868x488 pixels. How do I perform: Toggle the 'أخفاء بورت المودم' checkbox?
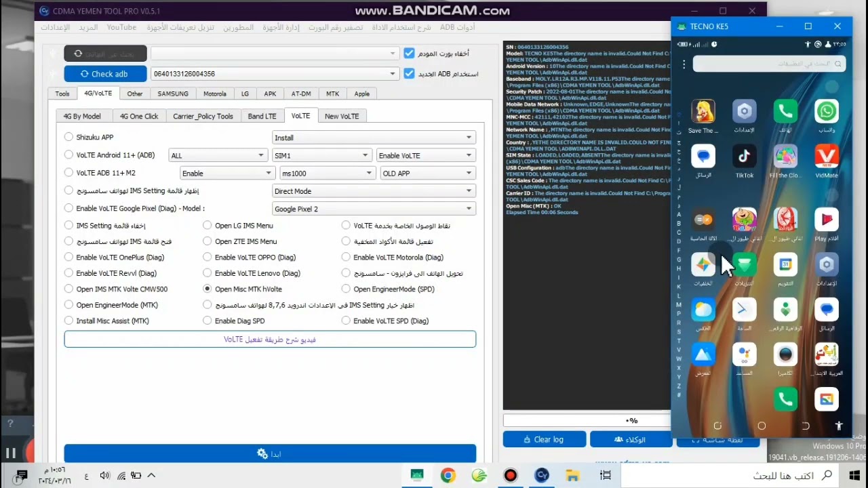point(409,53)
